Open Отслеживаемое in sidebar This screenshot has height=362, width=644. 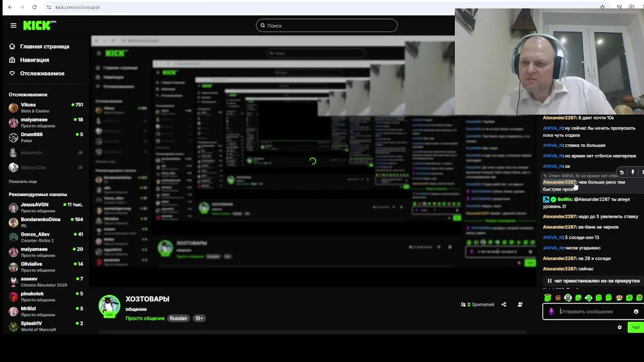point(42,73)
